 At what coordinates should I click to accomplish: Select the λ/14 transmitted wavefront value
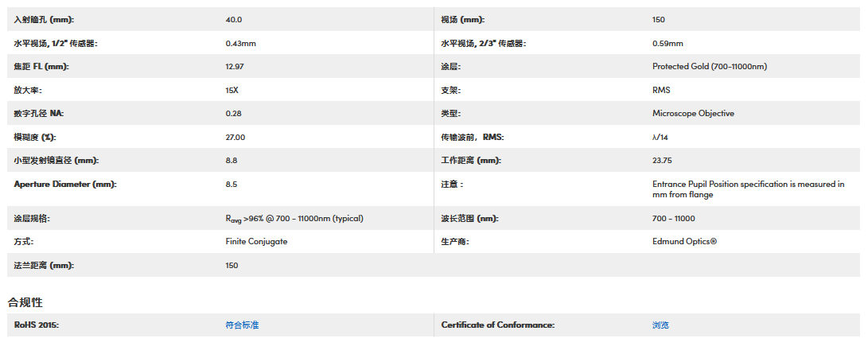pyautogui.click(x=660, y=138)
